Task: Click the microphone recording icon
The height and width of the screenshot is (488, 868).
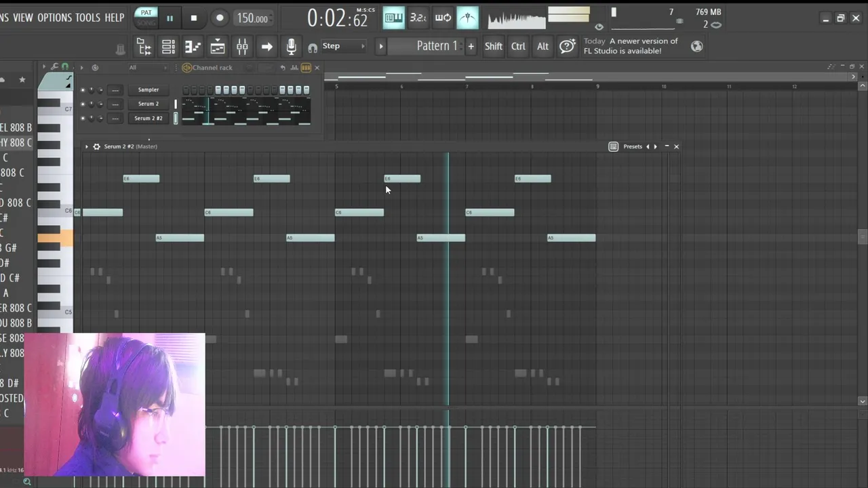Action: 291,46
